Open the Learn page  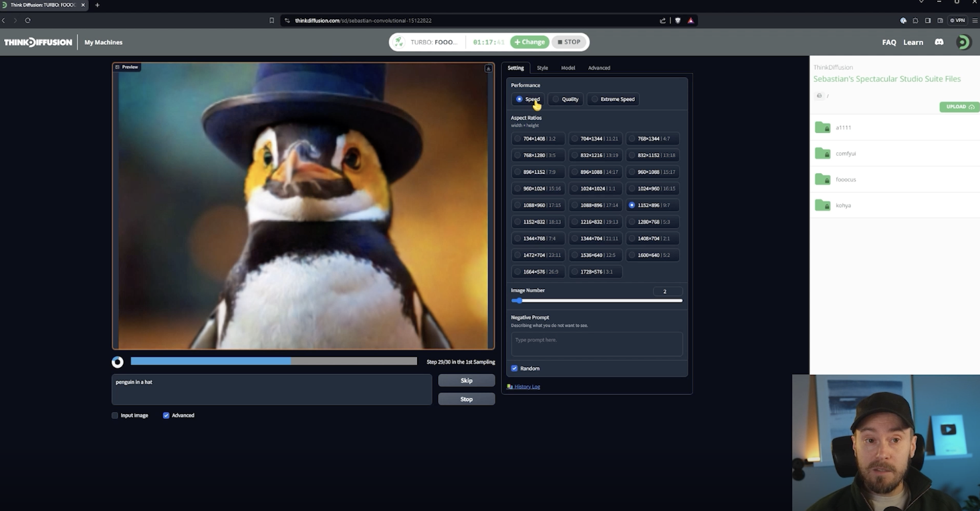tap(913, 42)
